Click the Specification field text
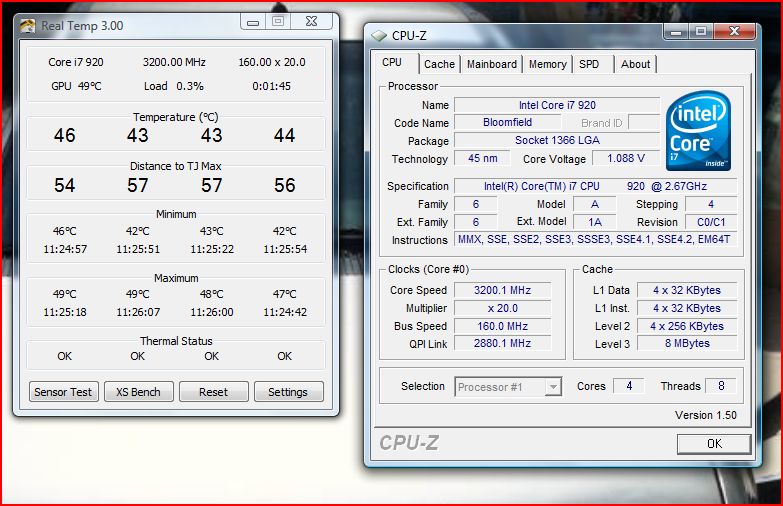783x506 pixels. 595,186
